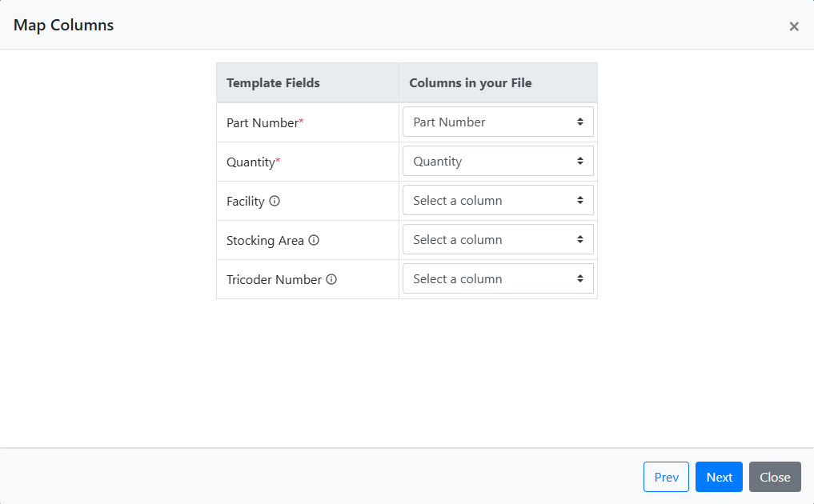This screenshot has height=504, width=814.
Task: Click the Template Fields column header
Action: 273,83
